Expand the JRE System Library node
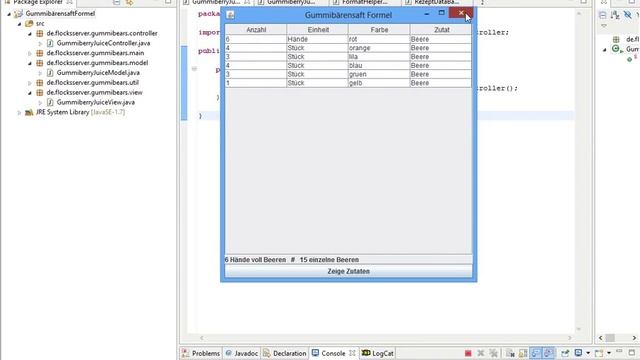This screenshot has width=640, height=360. pyautogui.click(x=19, y=112)
